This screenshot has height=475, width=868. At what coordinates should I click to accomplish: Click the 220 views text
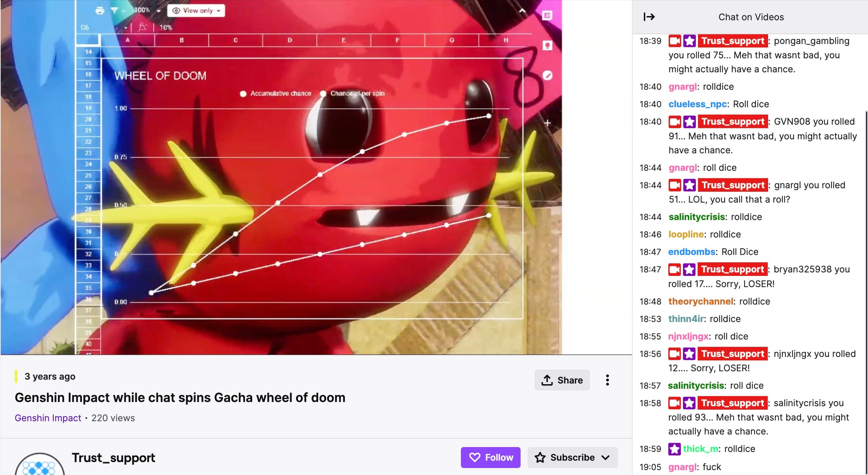(x=113, y=418)
